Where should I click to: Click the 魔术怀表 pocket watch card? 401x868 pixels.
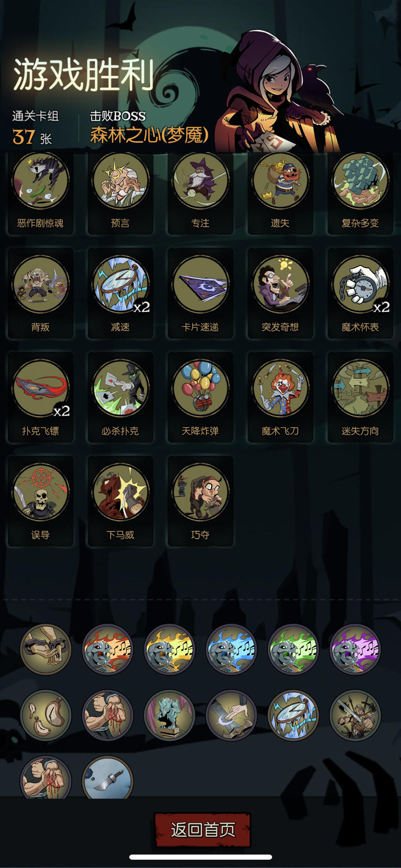click(360, 284)
